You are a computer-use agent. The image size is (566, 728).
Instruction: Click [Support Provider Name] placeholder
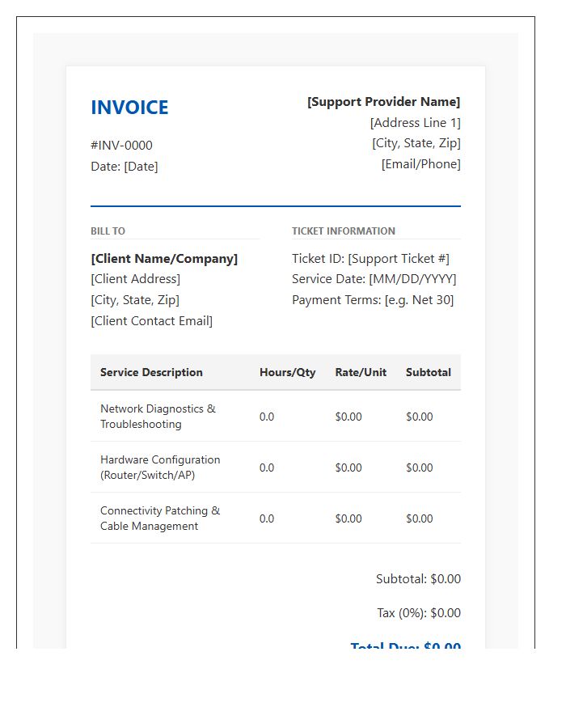click(384, 102)
